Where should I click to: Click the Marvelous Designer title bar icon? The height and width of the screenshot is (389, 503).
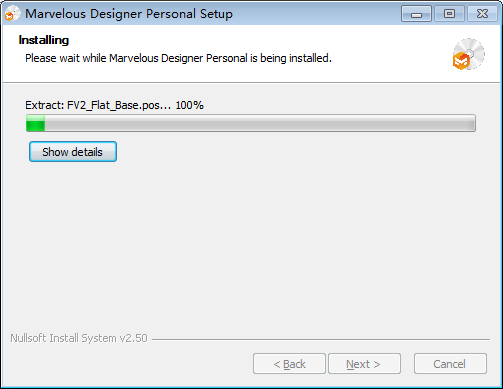click(12, 14)
